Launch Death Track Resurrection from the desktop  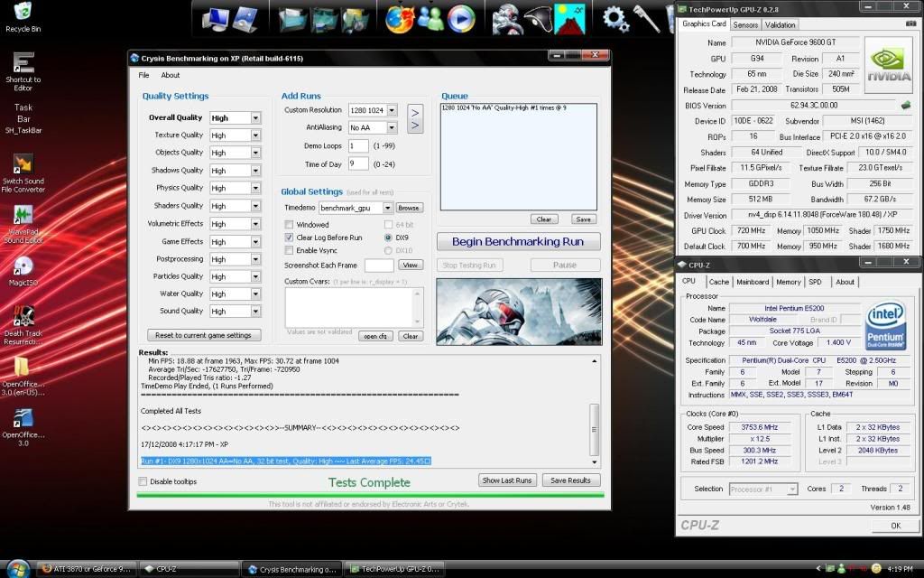point(23,317)
